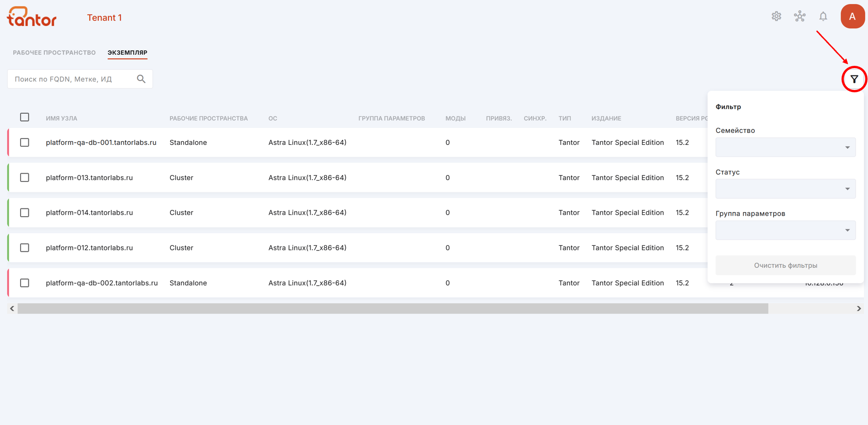The height and width of the screenshot is (425, 868).
Task: Sort by Тип column header
Action: tap(565, 118)
